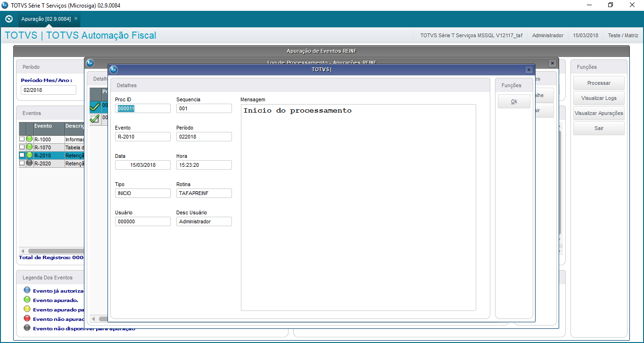Click the Hora field showing 15:23:20
Screen dimensions: 644x343
coord(204,165)
